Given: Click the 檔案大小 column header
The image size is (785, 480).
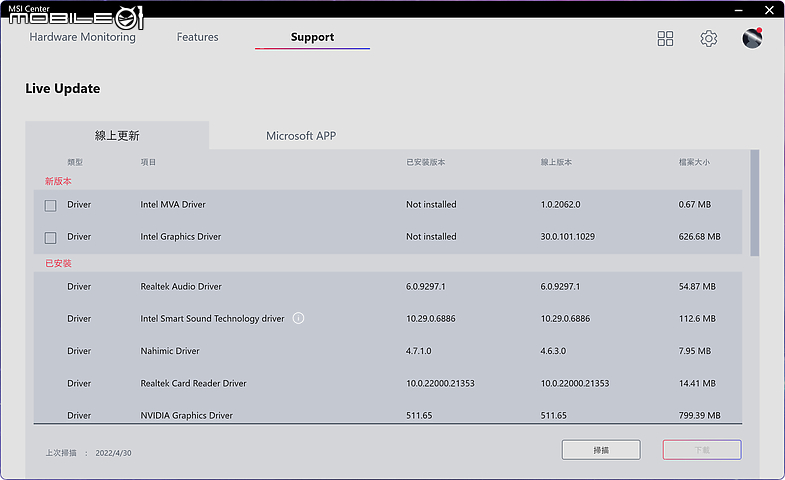Looking at the screenshot, I should (x=694, y=162).
